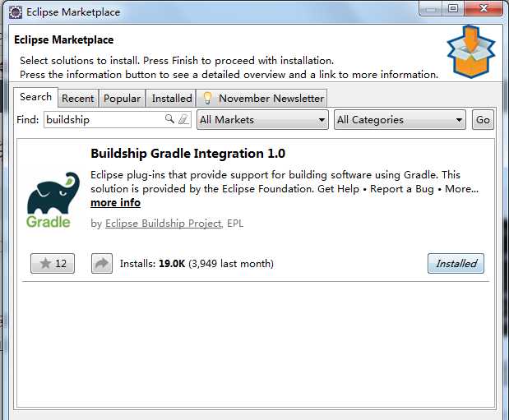This screenshot has width=509, height=420.
Task: Open the November Newsletter tab
Action: [261, 99]
